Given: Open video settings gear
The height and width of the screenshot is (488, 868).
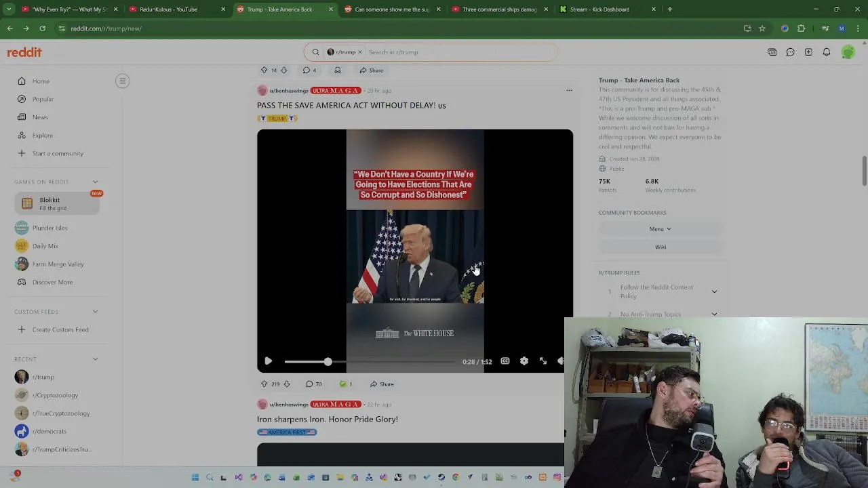Looking at the screenshot, I should (x=524, y=361).
